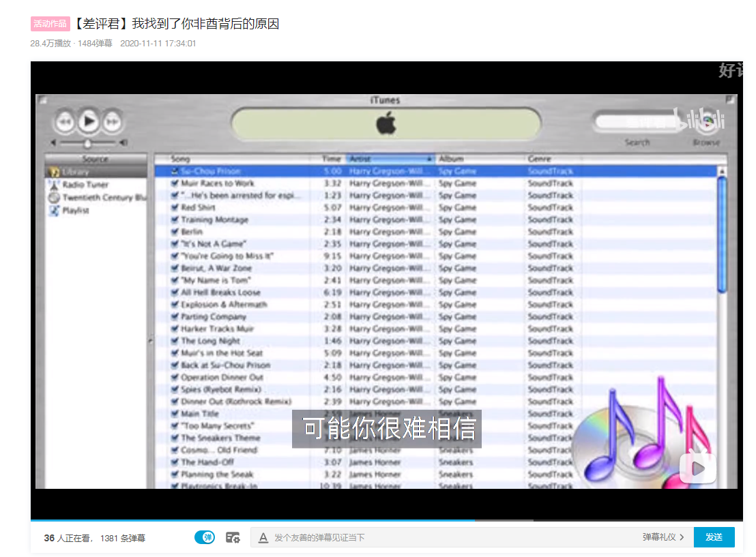Click the iTunes volume slider knob
Screen dimensions: 756x557
(x=88, y=143)
